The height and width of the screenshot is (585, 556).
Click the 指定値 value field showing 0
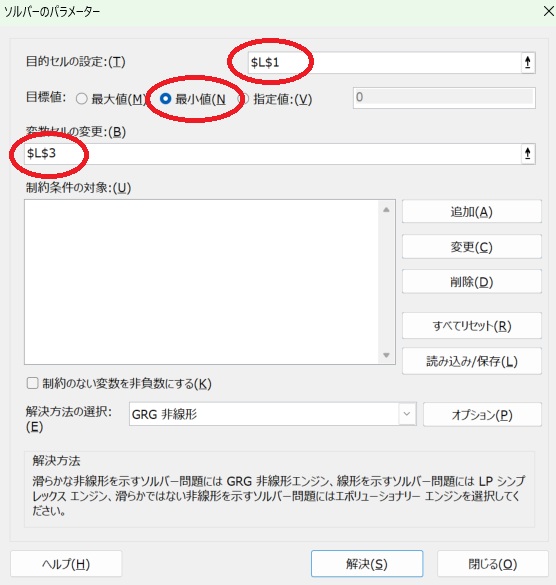coord(444,98)
